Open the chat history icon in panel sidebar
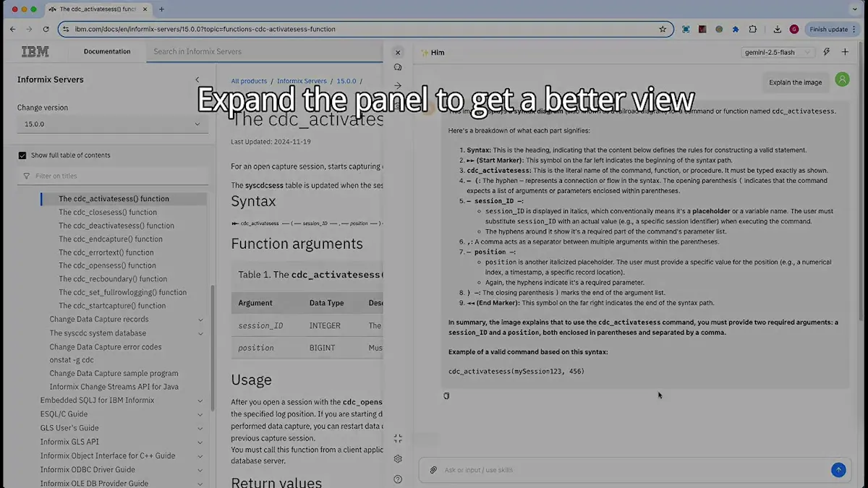This screenshot has width=868, height=488. coord(398,67)
